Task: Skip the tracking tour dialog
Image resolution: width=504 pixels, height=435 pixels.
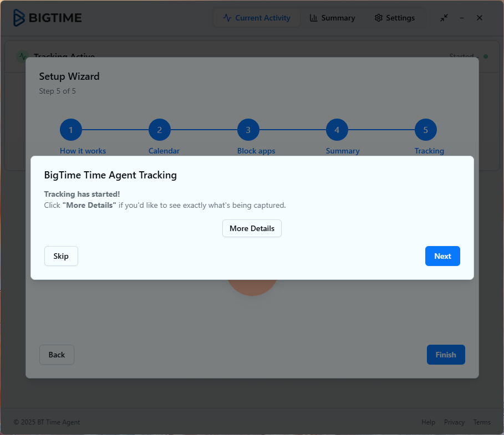Action: 61,256
